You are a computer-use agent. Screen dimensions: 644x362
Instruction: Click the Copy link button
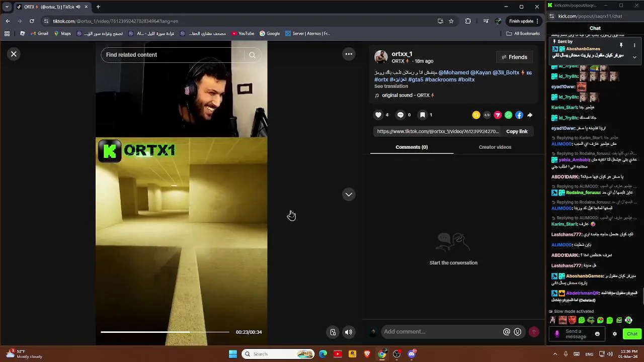coord(517,131)
